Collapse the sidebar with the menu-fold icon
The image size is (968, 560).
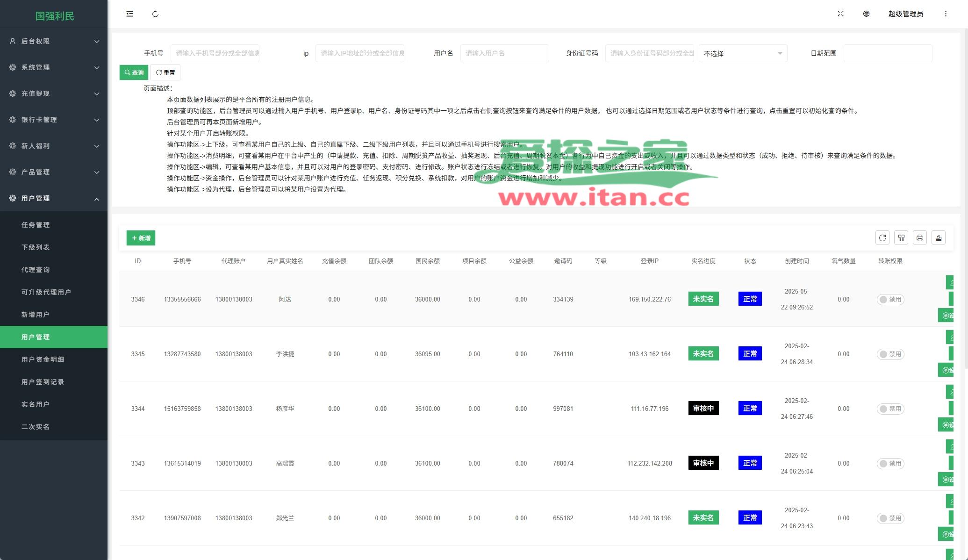(x=129, y=14)
